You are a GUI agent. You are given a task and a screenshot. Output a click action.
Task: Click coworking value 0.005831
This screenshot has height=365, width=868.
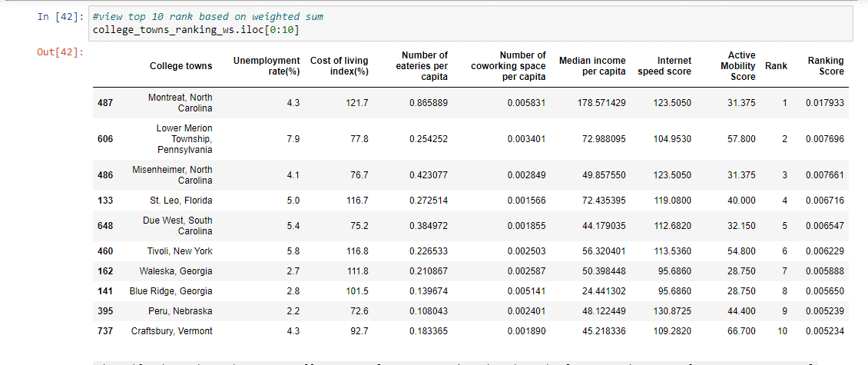pos(526,102)
